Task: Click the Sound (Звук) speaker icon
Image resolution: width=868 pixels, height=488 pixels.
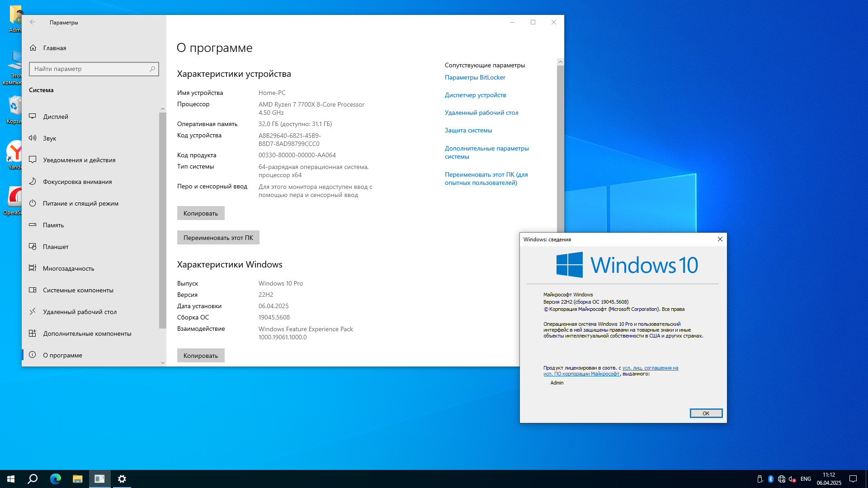Action: [33, 138]
